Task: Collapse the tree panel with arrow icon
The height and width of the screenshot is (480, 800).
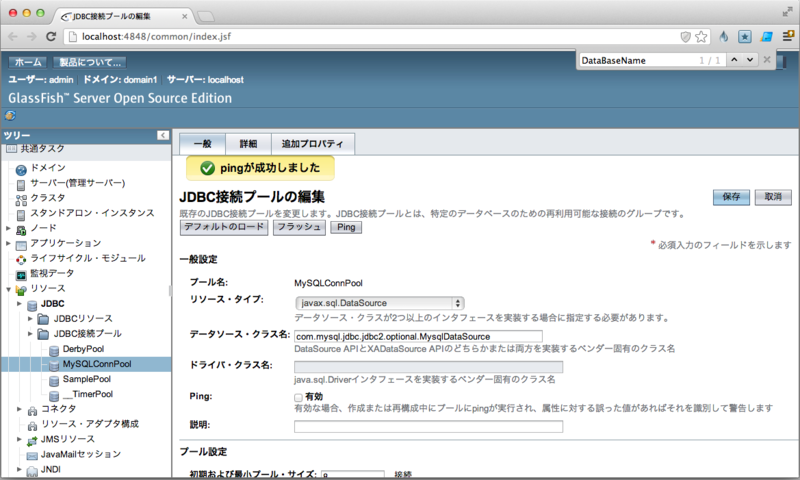Action: pyautogui.click(x=162, y=135)
